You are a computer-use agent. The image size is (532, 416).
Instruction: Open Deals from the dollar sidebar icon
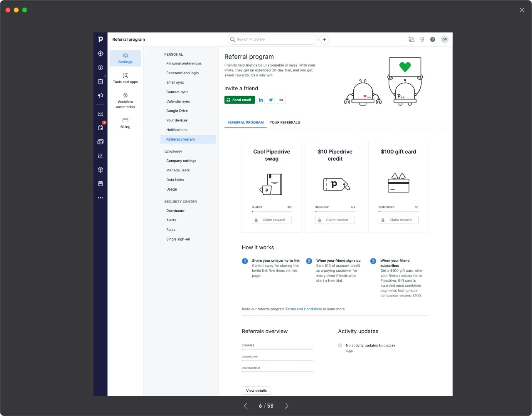pyautogui.click(x=100, y=67)
